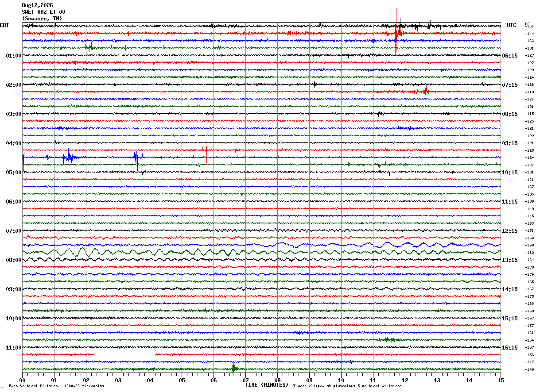
Task: Click the UTC timezone header
Action: tap(512, 25)
